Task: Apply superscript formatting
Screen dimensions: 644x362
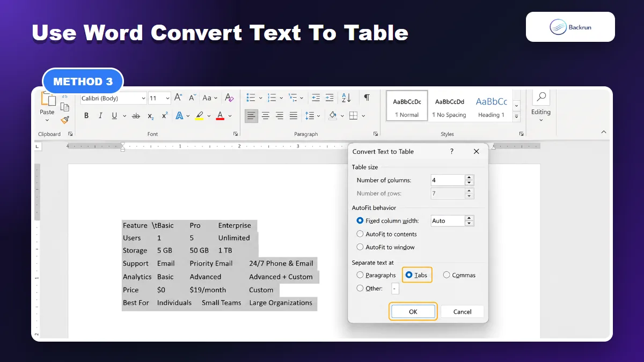Action: point(165,115)
